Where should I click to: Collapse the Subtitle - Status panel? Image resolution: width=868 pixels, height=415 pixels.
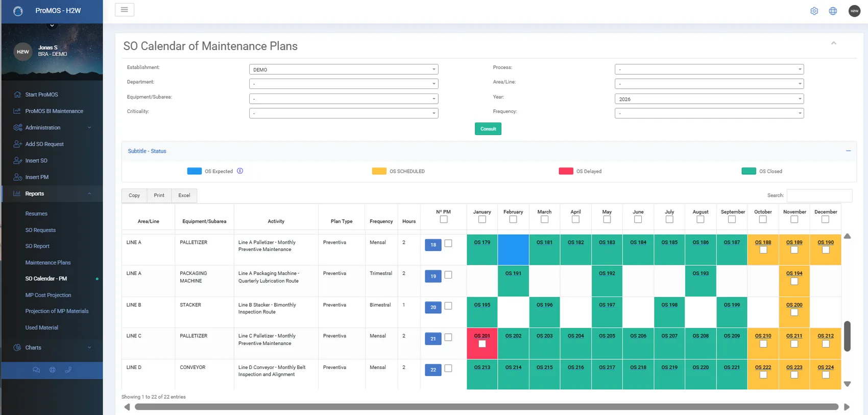click(x=848, y=151)
